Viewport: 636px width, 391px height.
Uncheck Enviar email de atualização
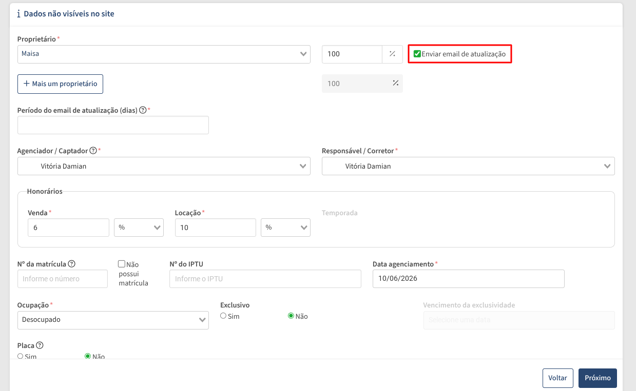pos(417,54)
